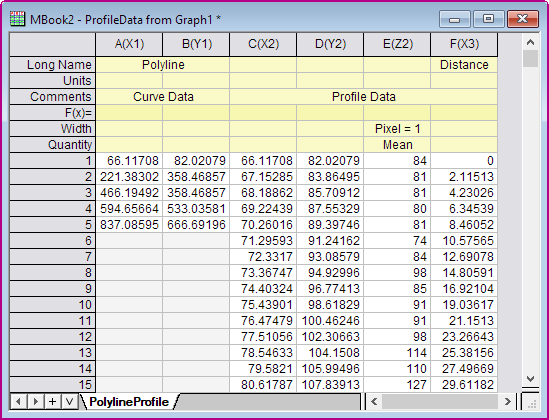Select column B(Y1) header
The width and height of the screenshot is (549, 420).
tap(196, 44)
